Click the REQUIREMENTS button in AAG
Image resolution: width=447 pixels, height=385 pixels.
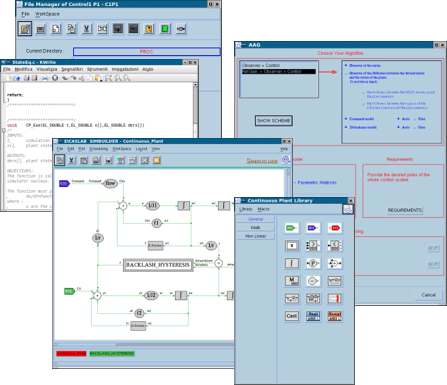tap(405, 210)
